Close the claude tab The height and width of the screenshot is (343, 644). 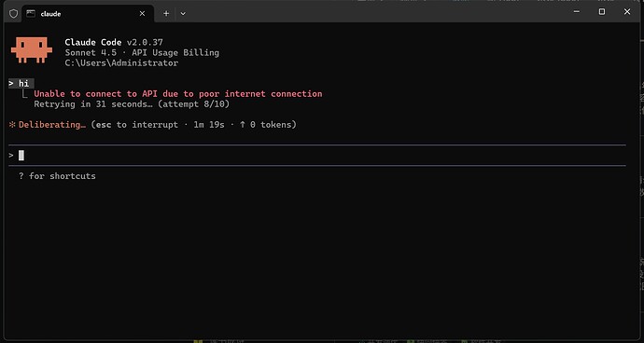142,14
